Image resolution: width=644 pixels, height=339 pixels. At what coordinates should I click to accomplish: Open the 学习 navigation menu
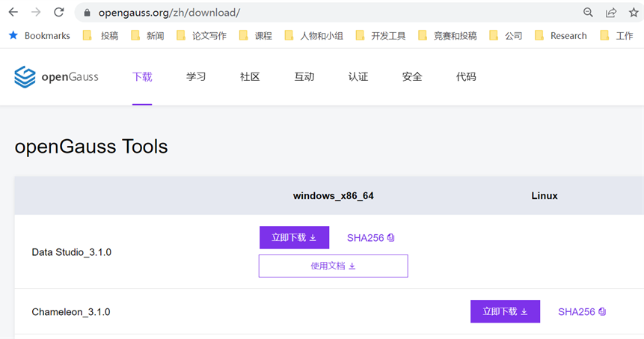click(196, 77)
